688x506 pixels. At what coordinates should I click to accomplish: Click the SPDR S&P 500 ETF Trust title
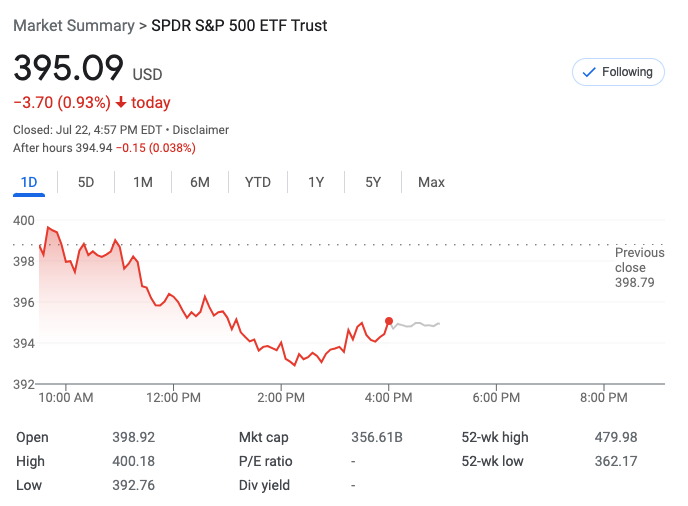point(239,25)
